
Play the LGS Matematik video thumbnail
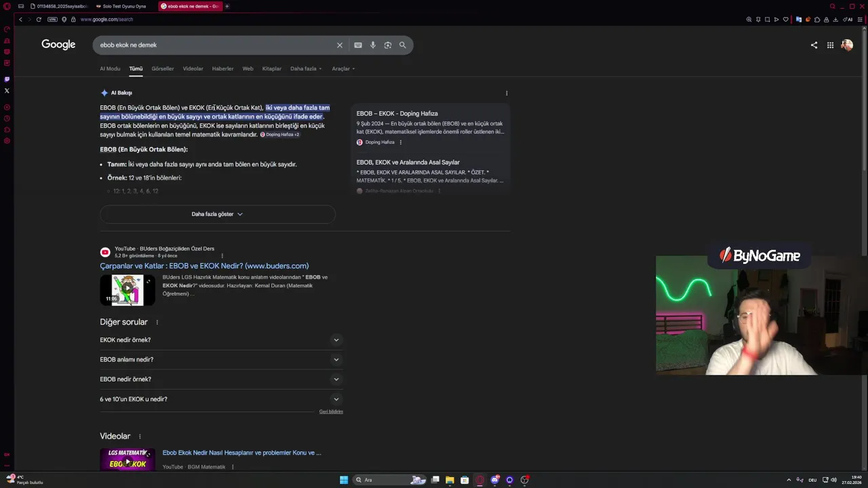127,460
